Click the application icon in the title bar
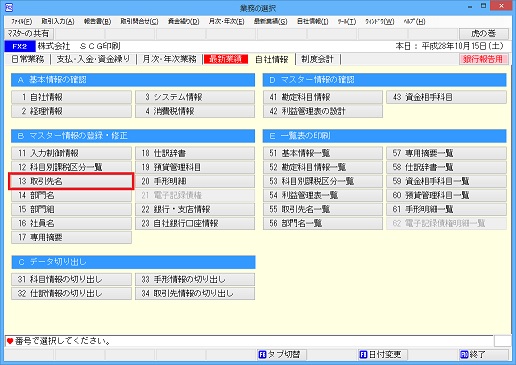516x365 pixels. [9, 7]
